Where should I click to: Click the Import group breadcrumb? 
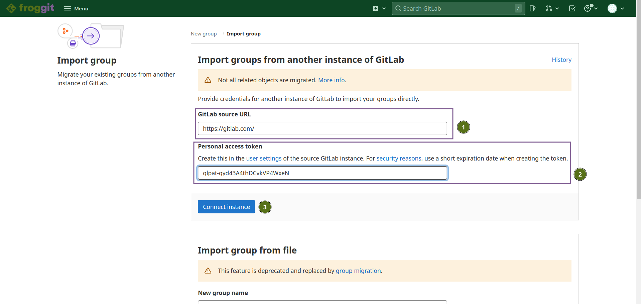click(244, 34)
